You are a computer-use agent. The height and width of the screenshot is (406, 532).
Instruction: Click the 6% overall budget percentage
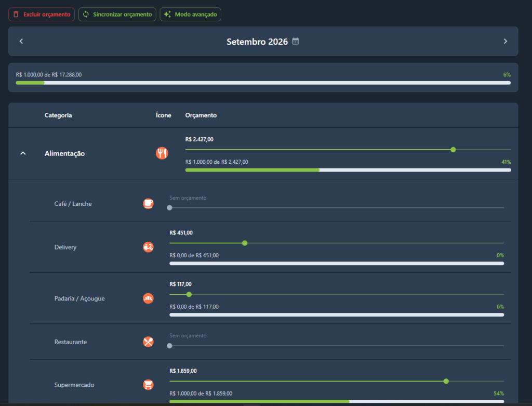[507, 75]
